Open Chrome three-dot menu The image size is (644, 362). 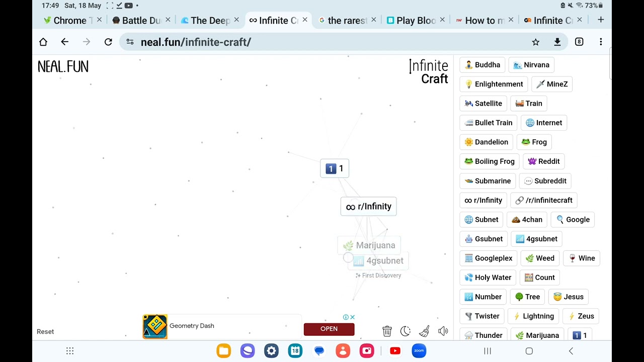tap(601, 42)
